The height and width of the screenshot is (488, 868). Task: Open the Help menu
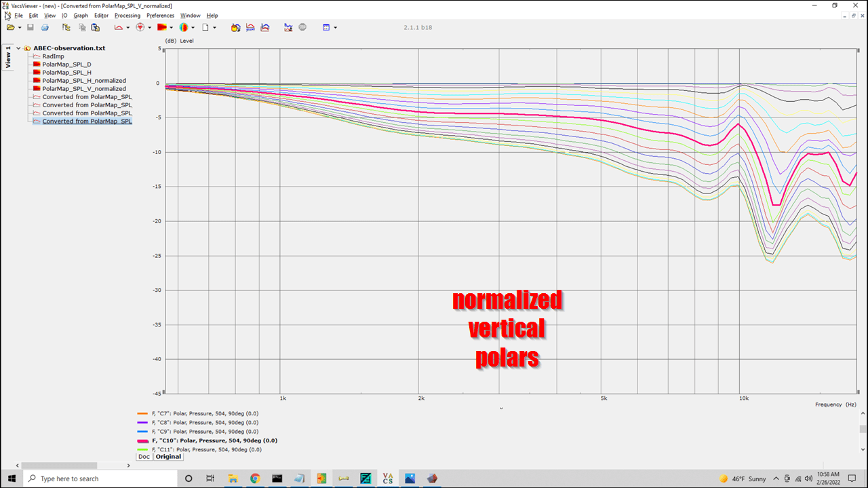click(212, 15)
